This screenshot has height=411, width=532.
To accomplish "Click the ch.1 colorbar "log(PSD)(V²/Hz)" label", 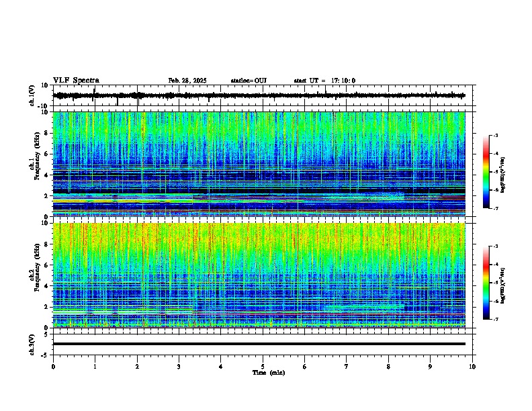I will pos(502,175).
